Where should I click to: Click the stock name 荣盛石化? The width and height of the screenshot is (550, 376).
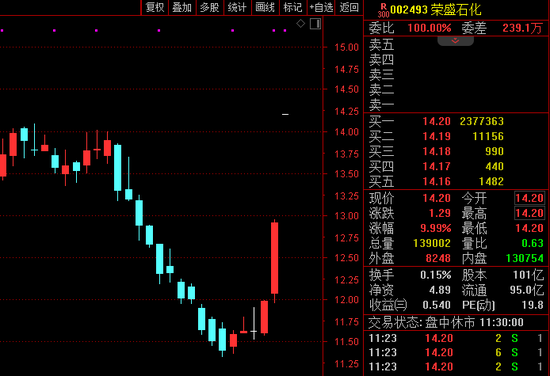click(456, 10)
